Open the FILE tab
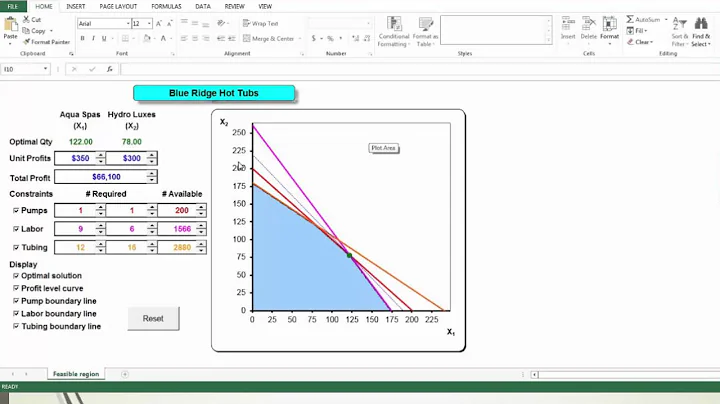Screen dimensions: 720x404 coord(13,6)
